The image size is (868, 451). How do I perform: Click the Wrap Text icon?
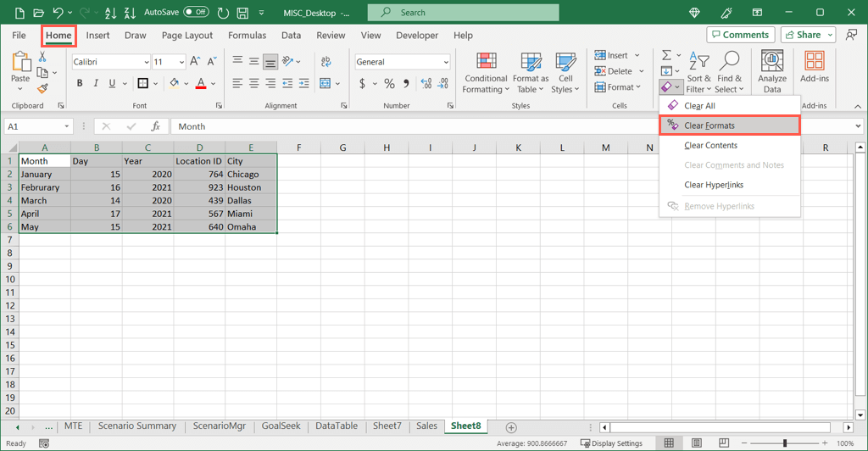pos(325,61)
